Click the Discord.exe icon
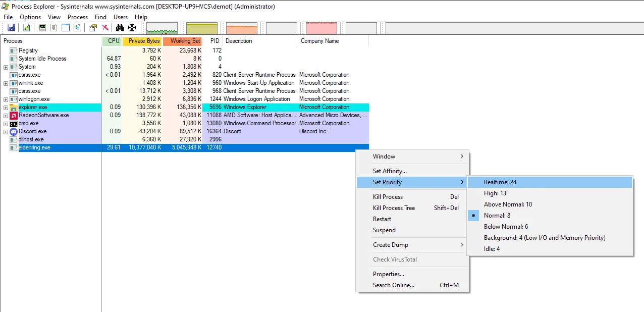 (14, 131)
